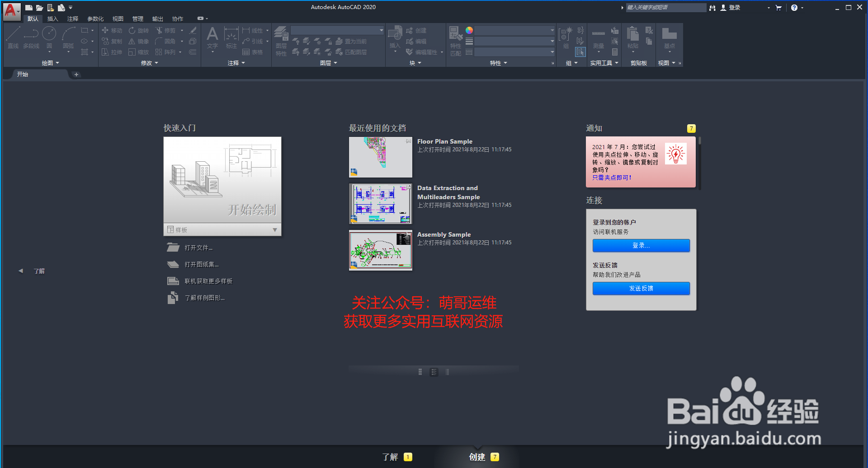Expand the Annotation (注释) panel
This screenshot has width=868, height=468.
click(x=236, y=63)
